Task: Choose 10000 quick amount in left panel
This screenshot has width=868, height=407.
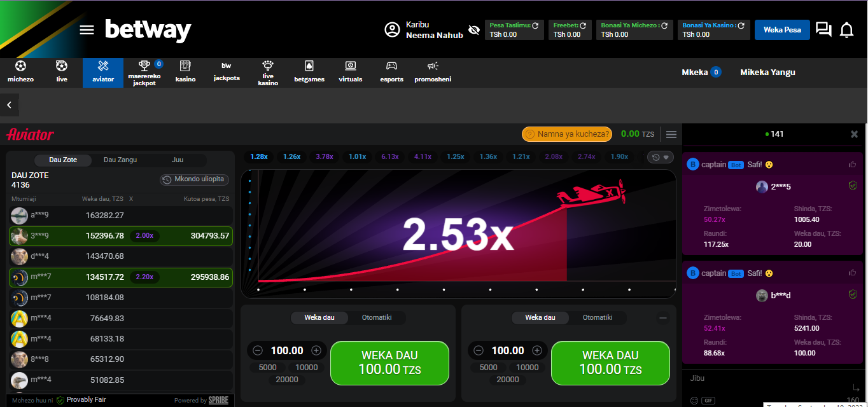Action: [306, 367]
